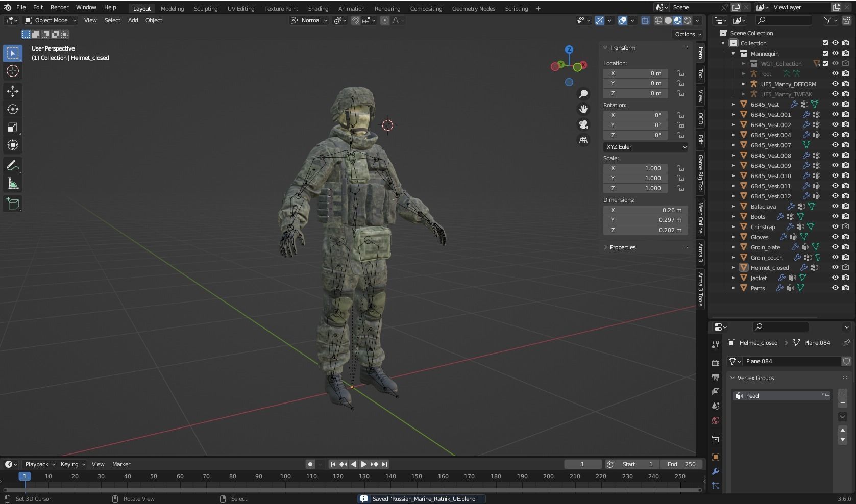Open the Normal transform orientation dropdown
Viewport: 856px width, 504px height.
[x=309, y=20]
